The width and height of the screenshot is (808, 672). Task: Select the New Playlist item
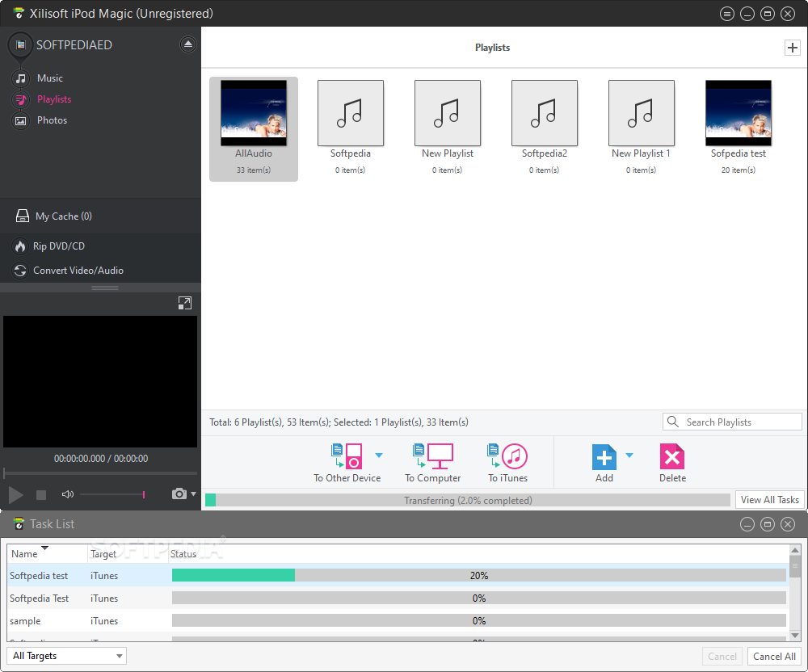coord(448,127)
